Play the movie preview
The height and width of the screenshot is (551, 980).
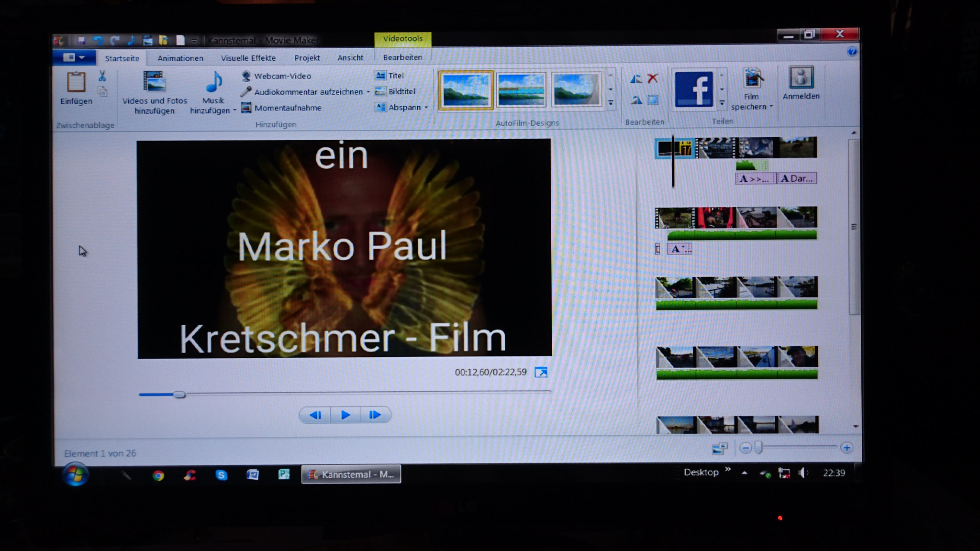tap(345, 415)
